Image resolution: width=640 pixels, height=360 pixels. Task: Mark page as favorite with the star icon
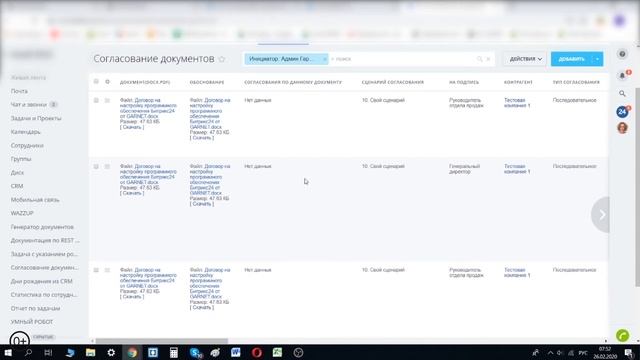(222, 59)
